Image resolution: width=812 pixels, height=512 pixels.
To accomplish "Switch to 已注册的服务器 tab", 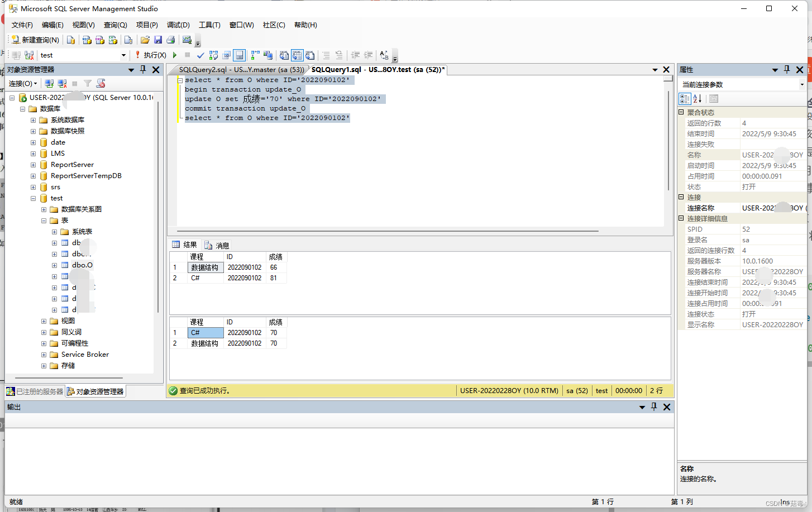I will coord(35,391).
